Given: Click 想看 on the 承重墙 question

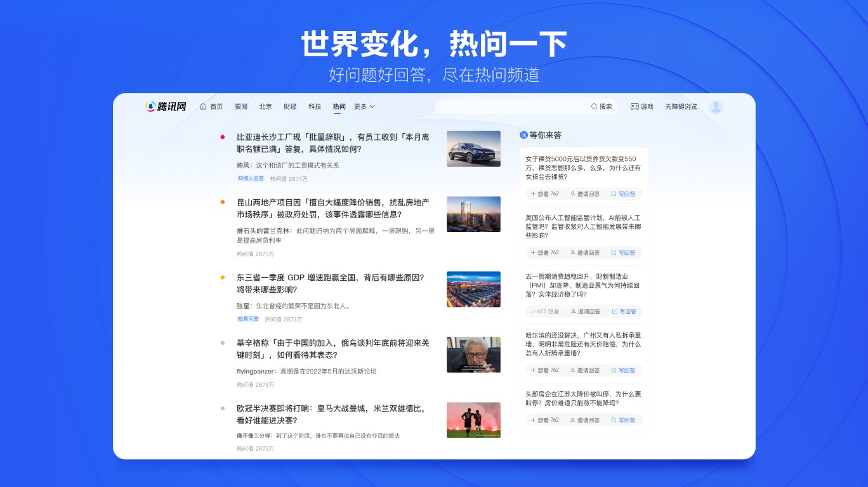Looking at the screenshot, I should pos(545,370).
